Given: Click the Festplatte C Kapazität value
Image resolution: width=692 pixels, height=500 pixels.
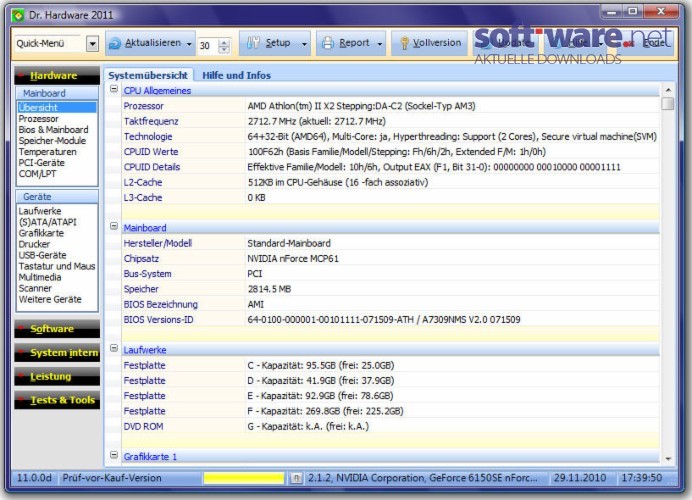Looking at the screenshot, I should [321, 365].
